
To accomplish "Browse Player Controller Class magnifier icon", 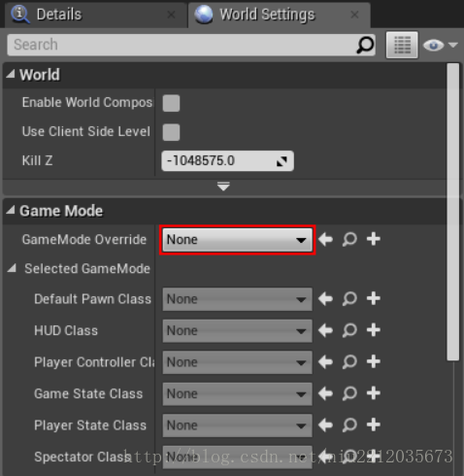I will click(349, 361).
